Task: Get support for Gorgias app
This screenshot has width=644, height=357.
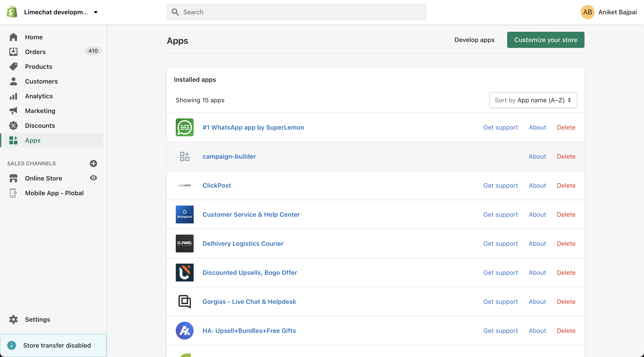Action: click(x=500, y=302)
